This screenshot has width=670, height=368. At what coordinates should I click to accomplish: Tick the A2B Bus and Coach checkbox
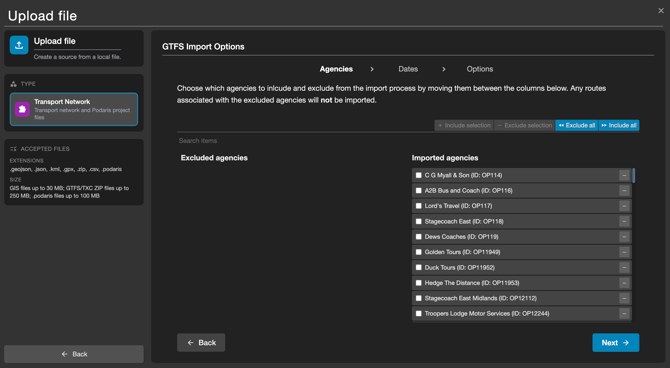[x=418, y=191]
